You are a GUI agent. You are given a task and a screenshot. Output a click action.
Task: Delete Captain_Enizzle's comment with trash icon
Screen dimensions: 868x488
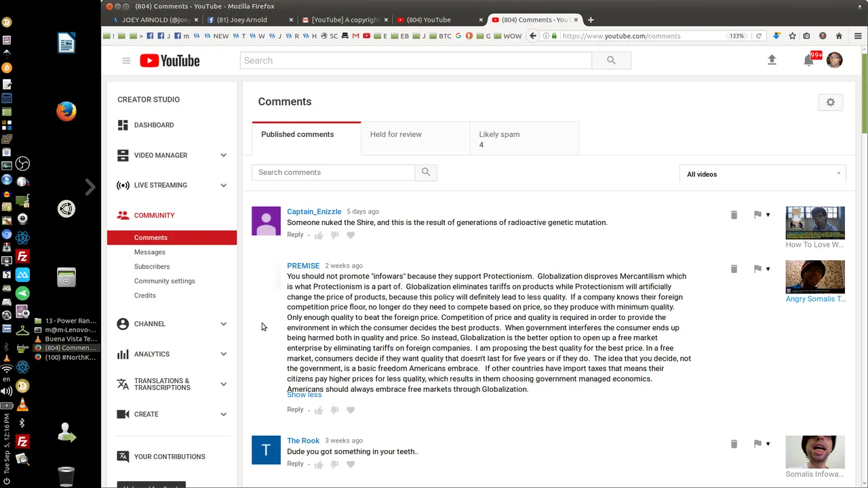734,215
